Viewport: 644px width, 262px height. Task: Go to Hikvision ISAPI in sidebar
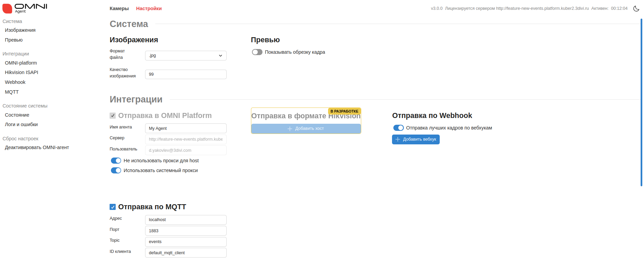[x=22, y=72]
